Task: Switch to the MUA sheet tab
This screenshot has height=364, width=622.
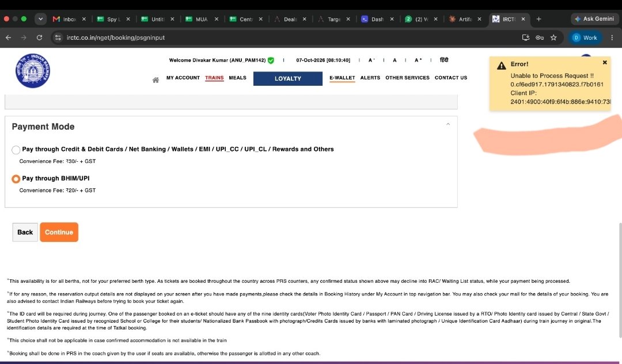Action: (198, 19)
